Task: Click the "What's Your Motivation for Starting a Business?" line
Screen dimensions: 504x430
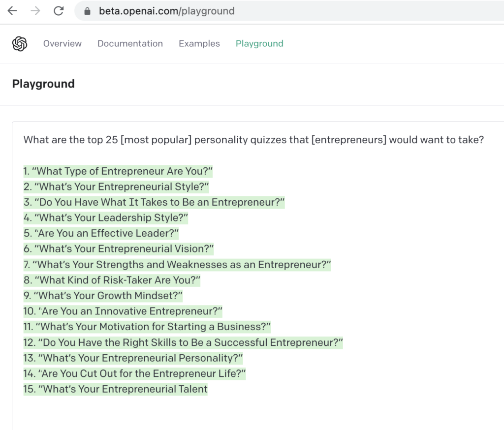Action: [x=147, y=327]
